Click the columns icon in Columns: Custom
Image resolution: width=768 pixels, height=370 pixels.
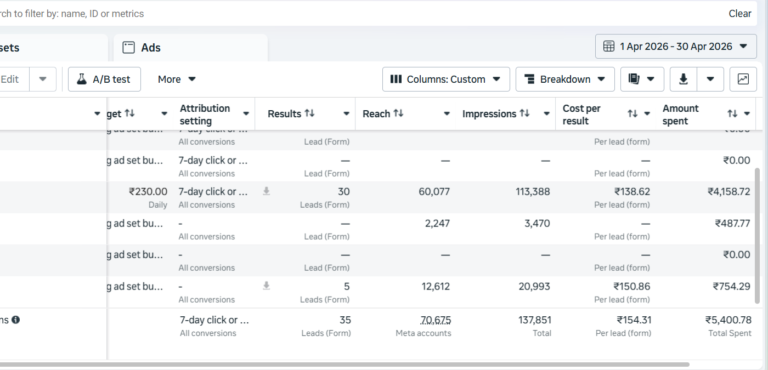(396, 79)
